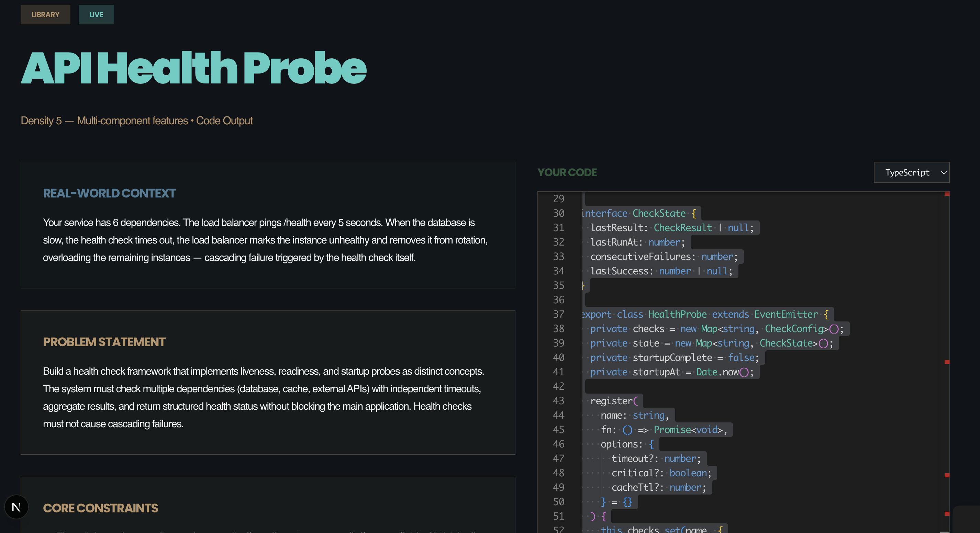Screen dimensions: 980x533
Task: Click the API Health Probe title
Action: point(193,68)
